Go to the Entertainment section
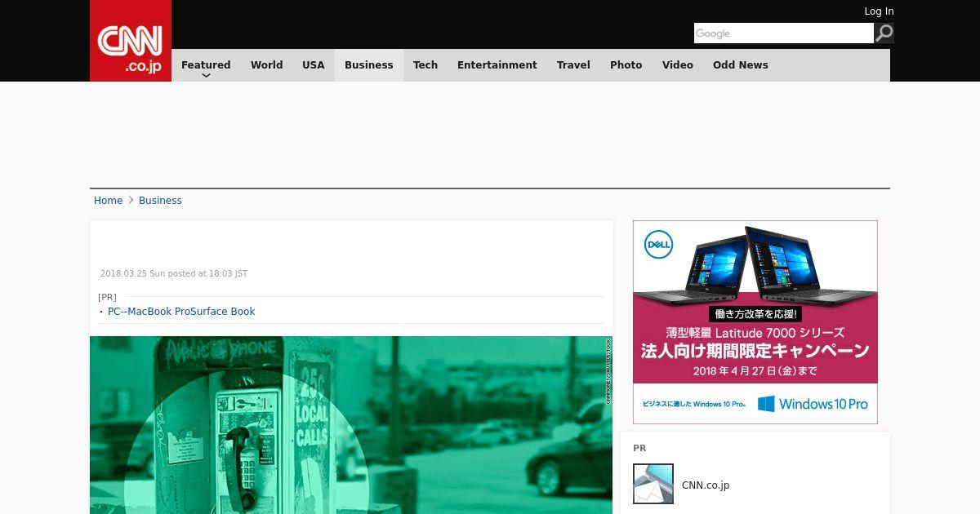 point(497,65)
